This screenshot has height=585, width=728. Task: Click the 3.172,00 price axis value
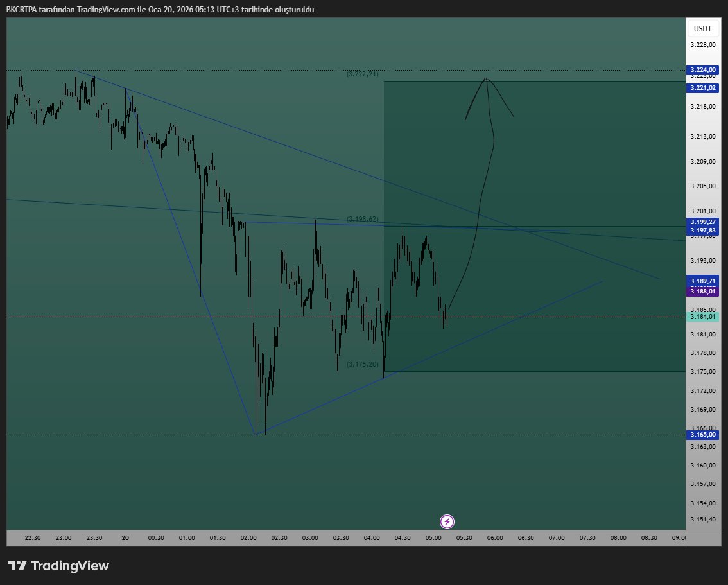702,391
